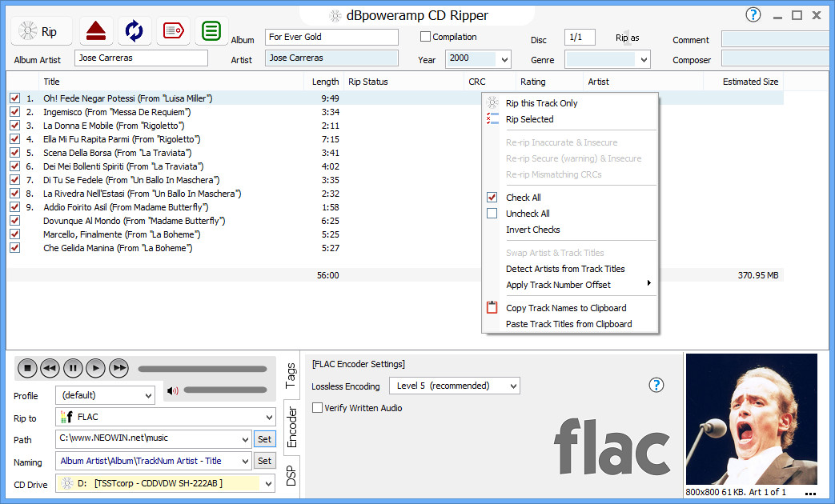Viewport: 835px width, 504px height.
Task: Enable the Compilation checkbox
Action: coord(425,36)
